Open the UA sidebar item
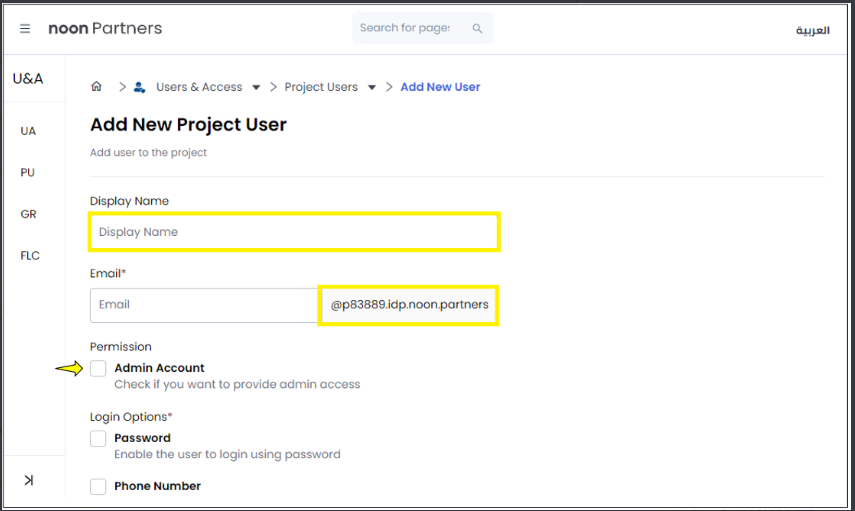Image resolution: width=855 pixels, height=511 pixels. pos(28,131)
